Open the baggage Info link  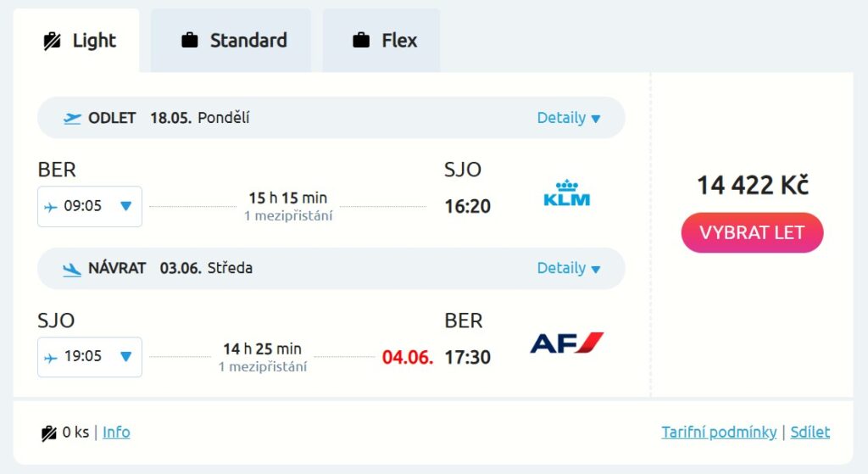(116, 432)
